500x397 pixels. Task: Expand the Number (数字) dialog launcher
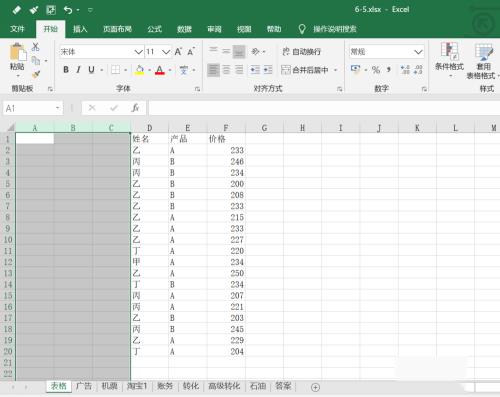tap(424, 89)
